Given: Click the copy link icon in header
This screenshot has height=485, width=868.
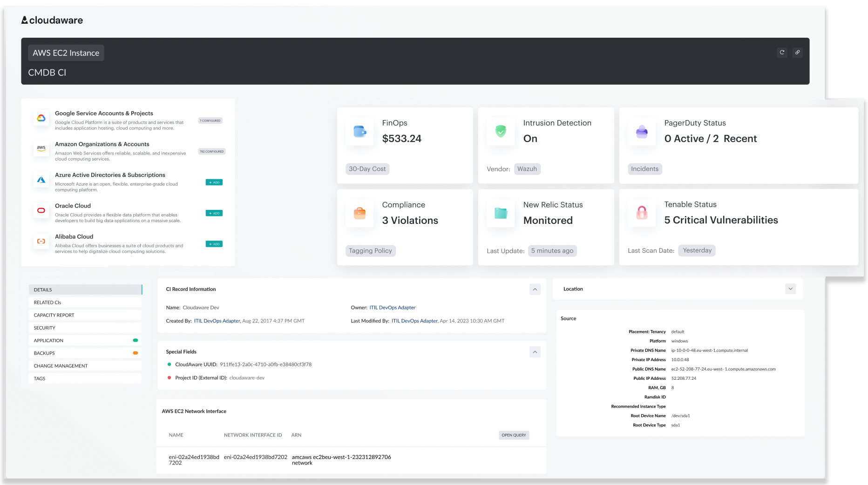Looking at the screenshot, I should pos(797,53).
